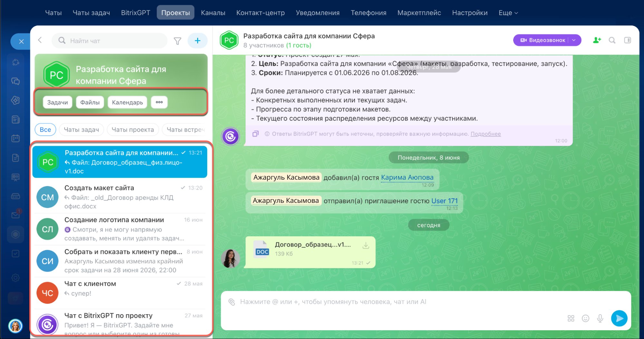Open the collaboration circles icon in sidebar

15,62
